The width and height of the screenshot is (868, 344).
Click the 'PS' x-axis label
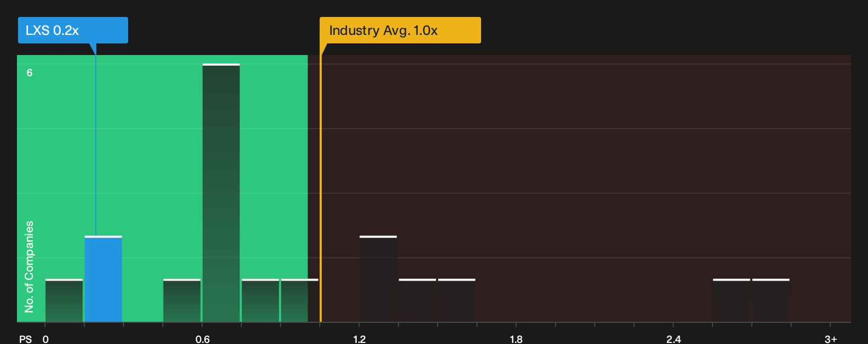coord(25,339)
